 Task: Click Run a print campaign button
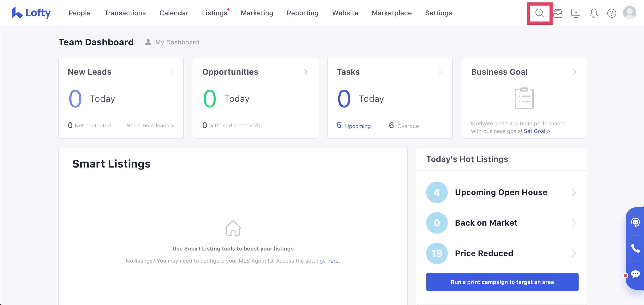point(502,282)
